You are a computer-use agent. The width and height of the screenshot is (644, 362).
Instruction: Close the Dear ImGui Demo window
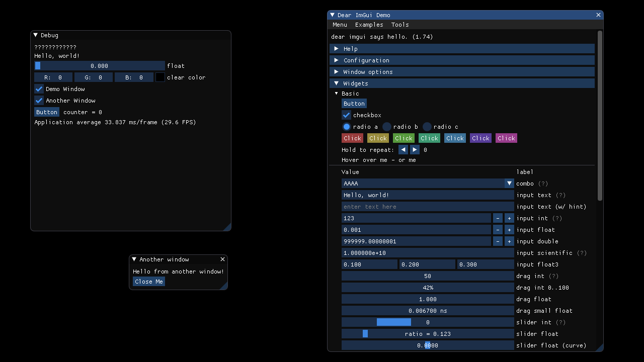(598, 15)
